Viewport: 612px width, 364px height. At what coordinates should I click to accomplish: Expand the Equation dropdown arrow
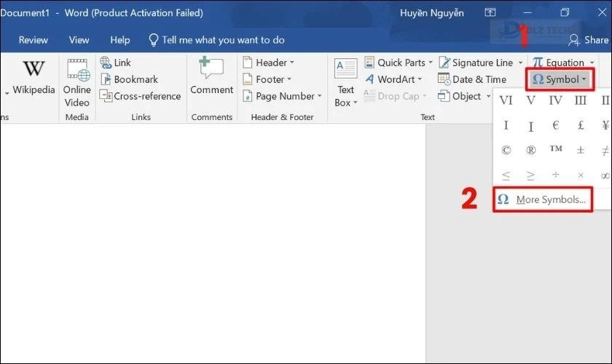click(592, 63)
